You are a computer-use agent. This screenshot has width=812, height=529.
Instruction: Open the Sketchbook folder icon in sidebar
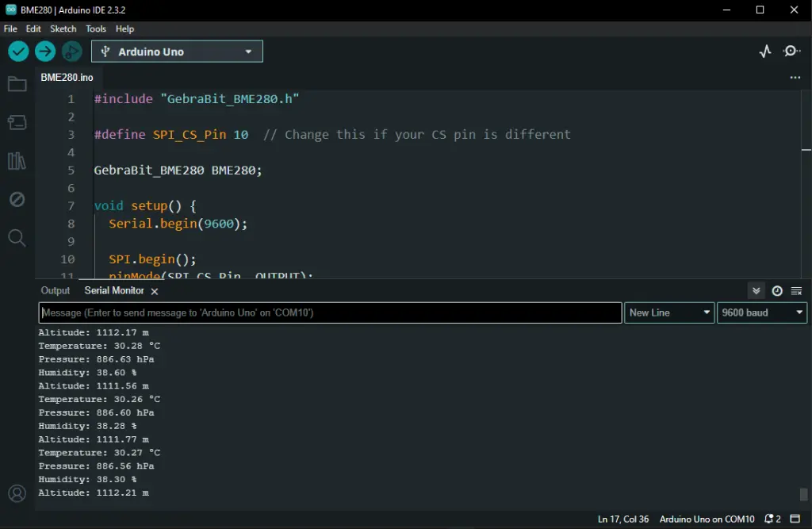coord(17,84)
